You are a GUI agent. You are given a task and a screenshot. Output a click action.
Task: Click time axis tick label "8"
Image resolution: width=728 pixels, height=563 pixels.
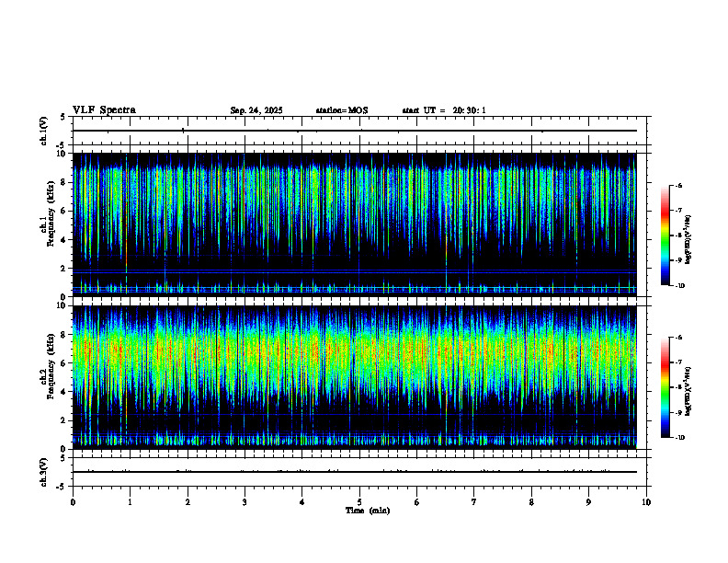531,502
